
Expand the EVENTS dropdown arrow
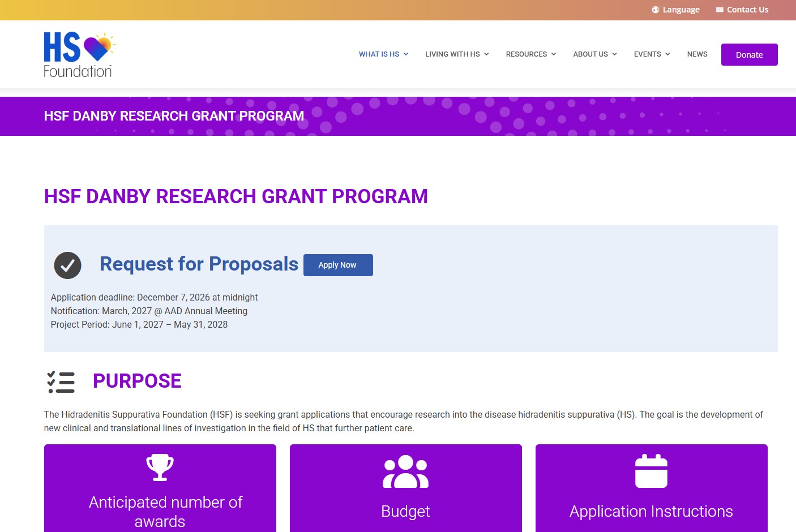(667, 54)
